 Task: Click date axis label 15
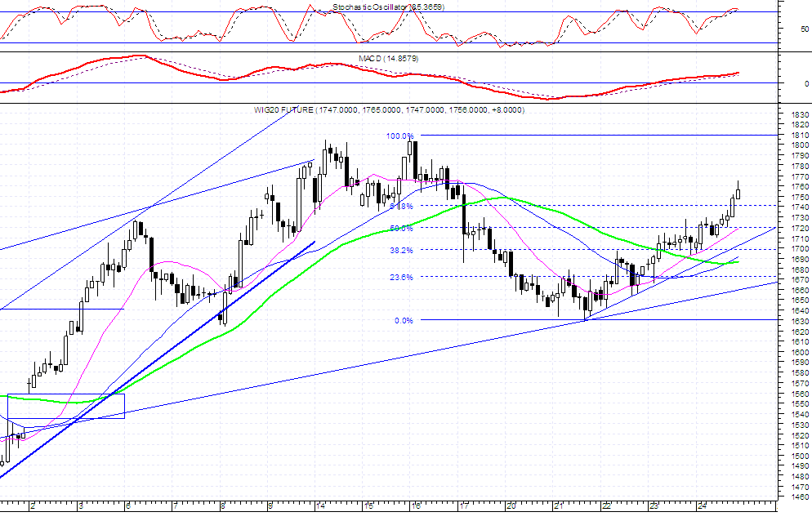tap(368, 506)
